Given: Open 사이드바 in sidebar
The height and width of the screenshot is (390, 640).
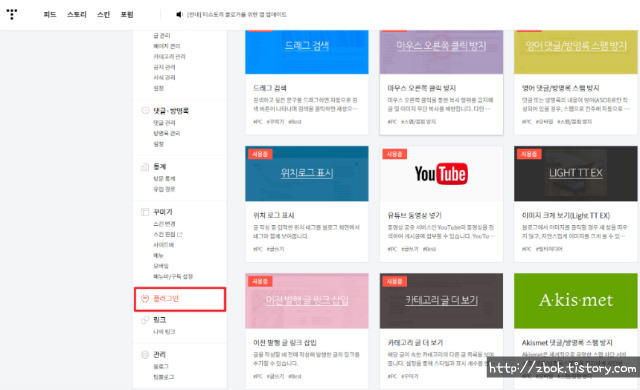Looking at the screenshot, I should pyautogui.click(x=163, y=245).
